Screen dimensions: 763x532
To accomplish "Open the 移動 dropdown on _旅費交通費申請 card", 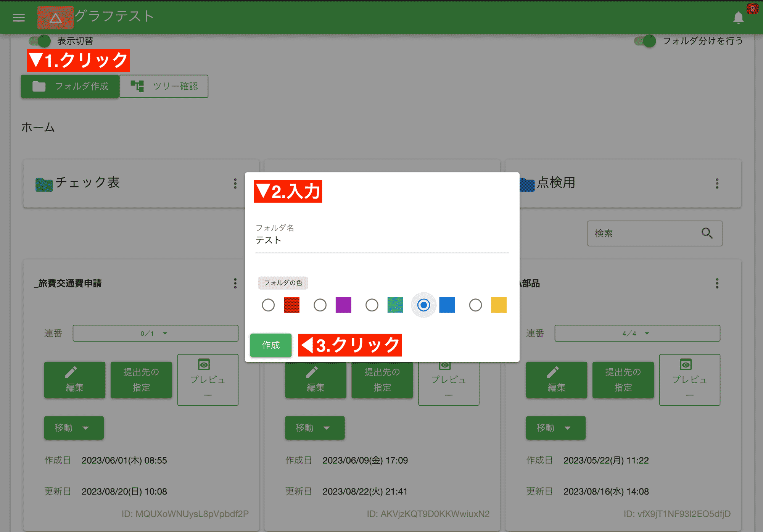I will coord(74,428).
